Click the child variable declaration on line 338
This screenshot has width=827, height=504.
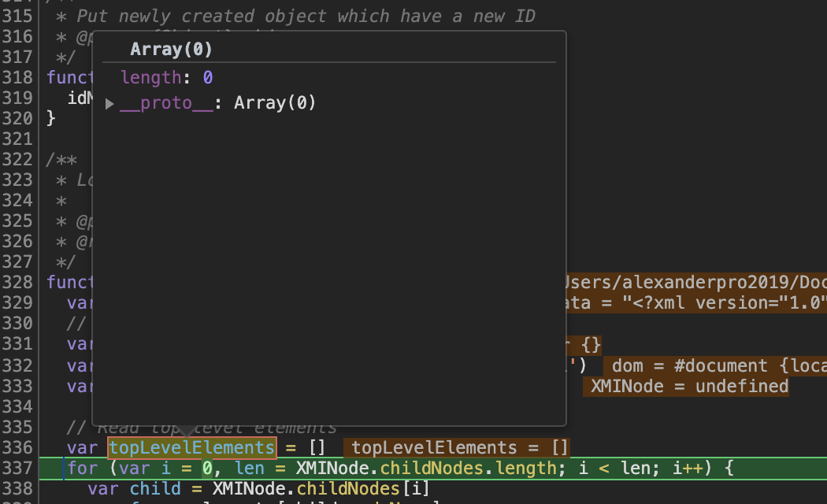155,488
